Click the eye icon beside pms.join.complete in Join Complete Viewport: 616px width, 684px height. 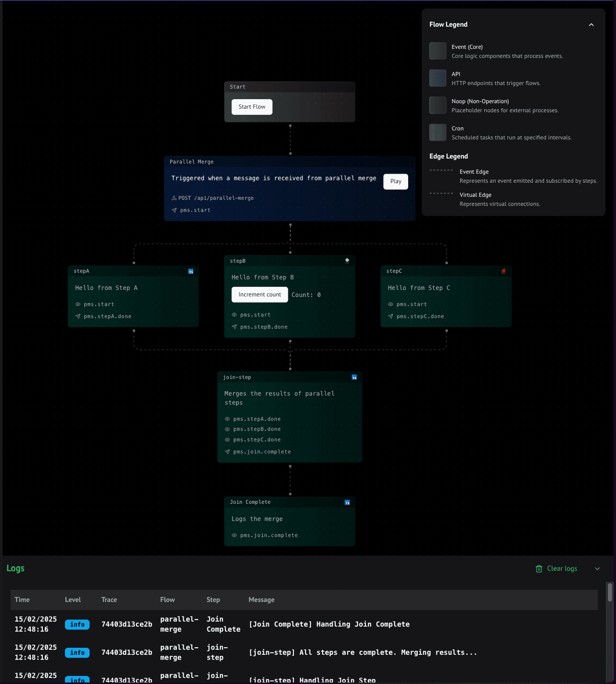(234, 536)
